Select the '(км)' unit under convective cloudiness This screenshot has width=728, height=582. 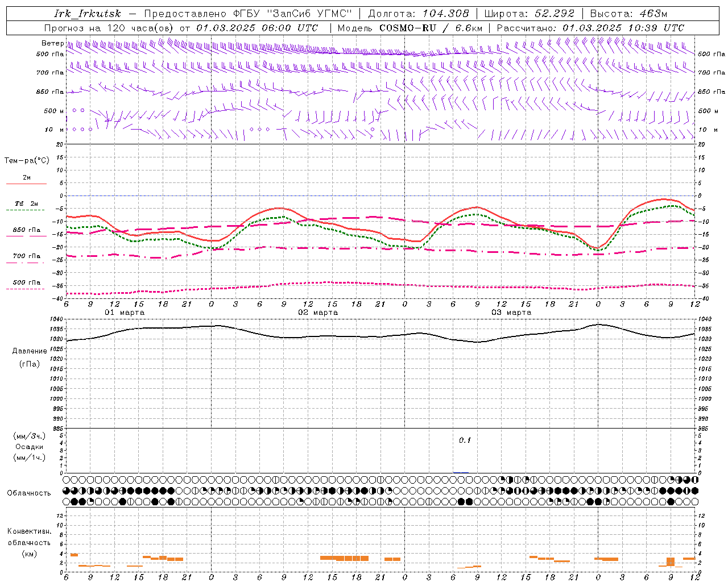[29, 554]
